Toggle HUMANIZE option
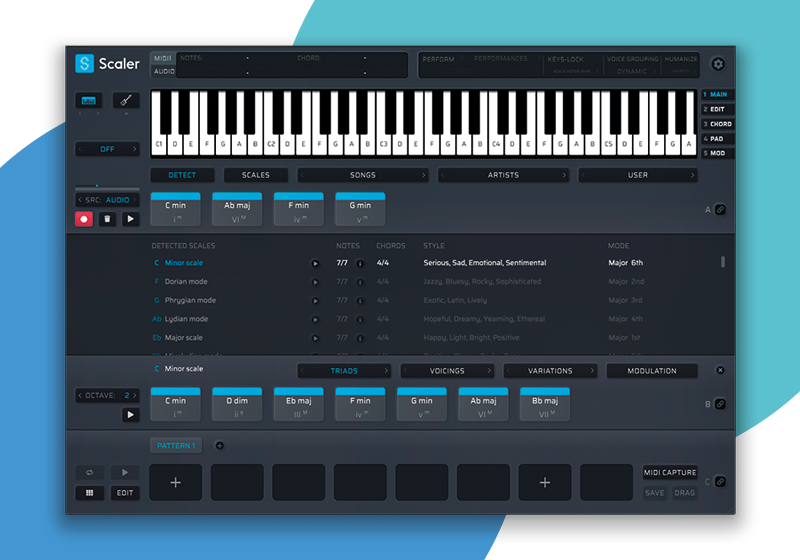Screen dimensions: 800x560 click(x=681, y=59)
